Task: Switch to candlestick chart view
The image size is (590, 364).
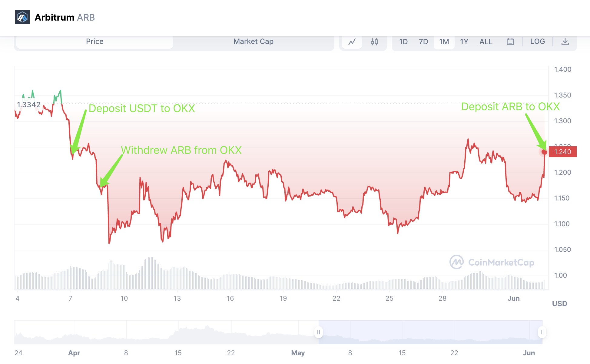Action: (x=374, y=42)
